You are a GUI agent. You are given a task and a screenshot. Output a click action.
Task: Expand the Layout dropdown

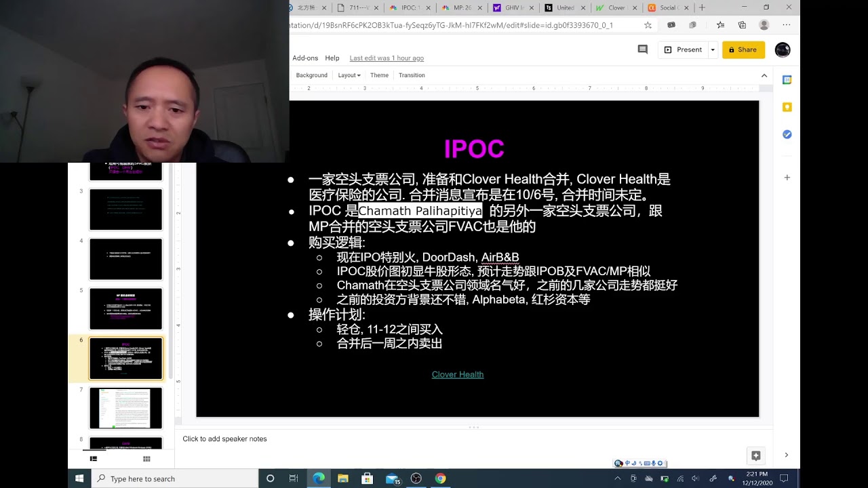(349, 75)
